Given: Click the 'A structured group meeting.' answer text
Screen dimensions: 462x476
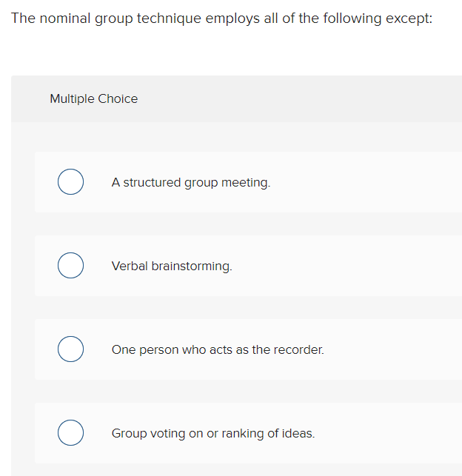Looking at the screenshot, I should (x=190, y=182).
